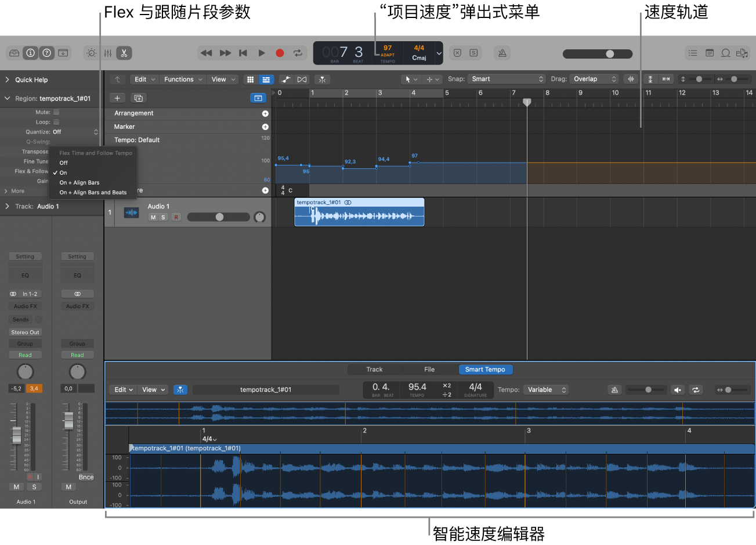Select the tempotrack_1#01 audio region
Image resolution: width=756 pixels, height=545 pixels.
point(359,212)
